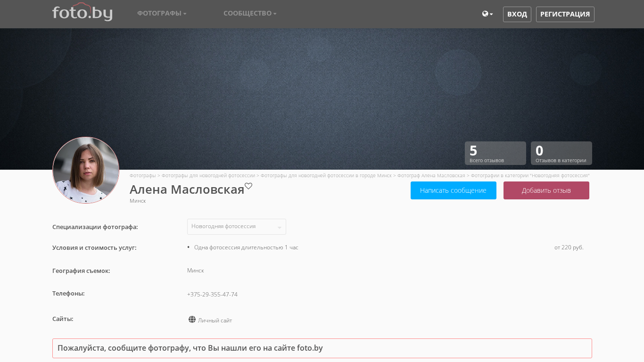This screenshot has height=362, width=644.
Task: Go to Фотографы breadcrumb link
Action: (x=143, y=175)
